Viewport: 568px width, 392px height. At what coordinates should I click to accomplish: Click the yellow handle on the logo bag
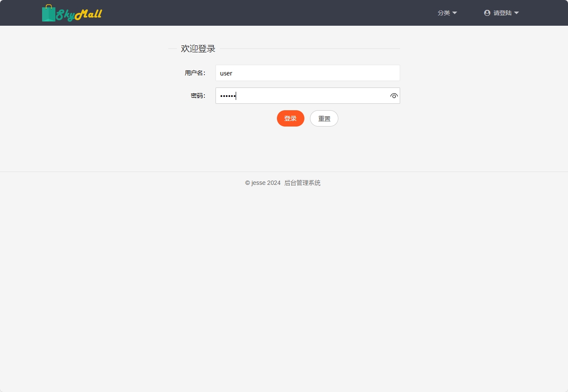(x=49, y=6)
